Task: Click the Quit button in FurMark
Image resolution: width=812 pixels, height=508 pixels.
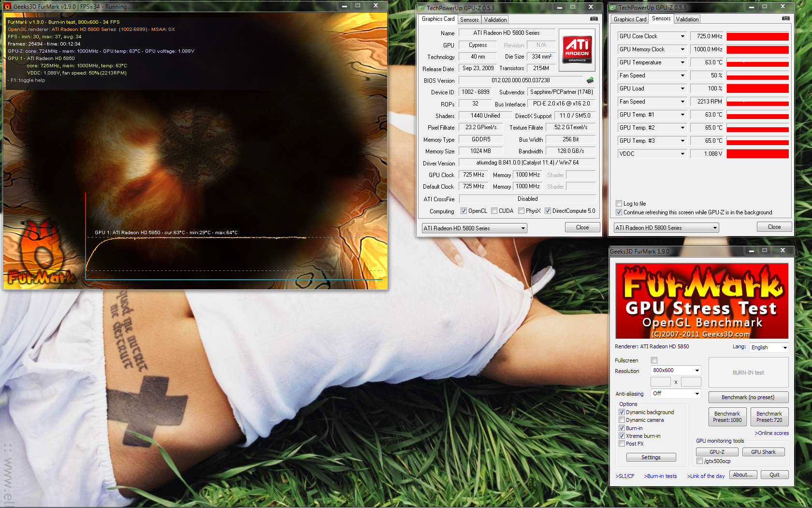Action: pyautogui.click(x=775, y=475)
